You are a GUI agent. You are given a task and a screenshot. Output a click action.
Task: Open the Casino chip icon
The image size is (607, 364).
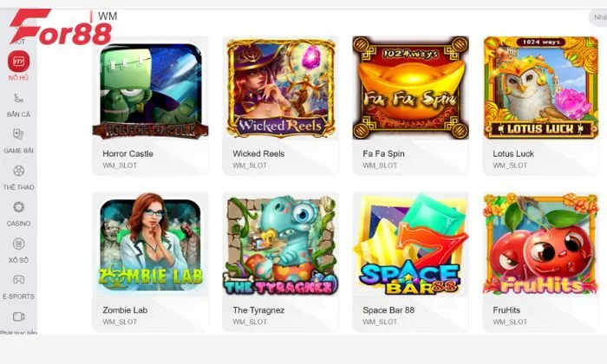click(x=18, y=207)
